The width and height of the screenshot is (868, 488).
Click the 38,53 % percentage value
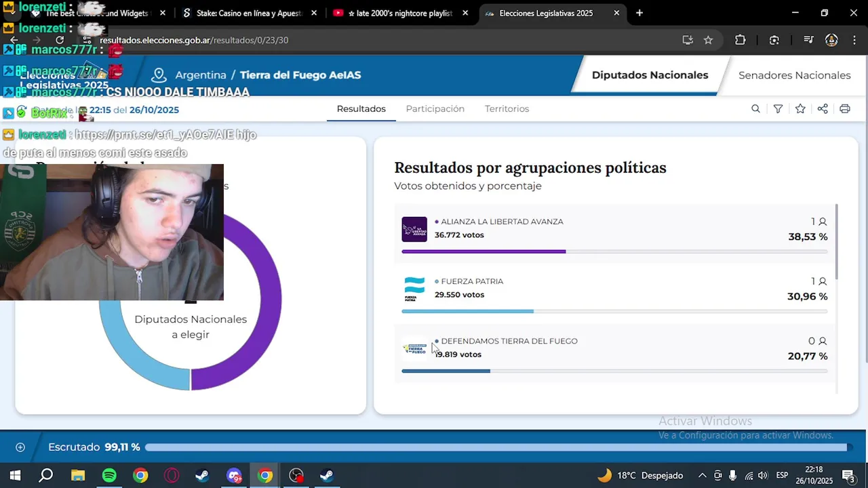[808, 237]
